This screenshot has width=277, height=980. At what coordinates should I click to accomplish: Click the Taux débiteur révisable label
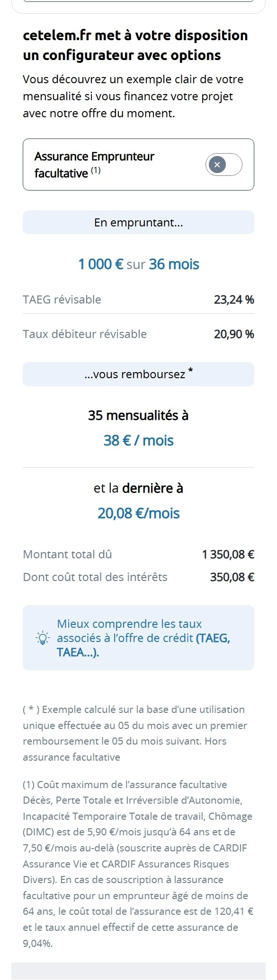85,334
